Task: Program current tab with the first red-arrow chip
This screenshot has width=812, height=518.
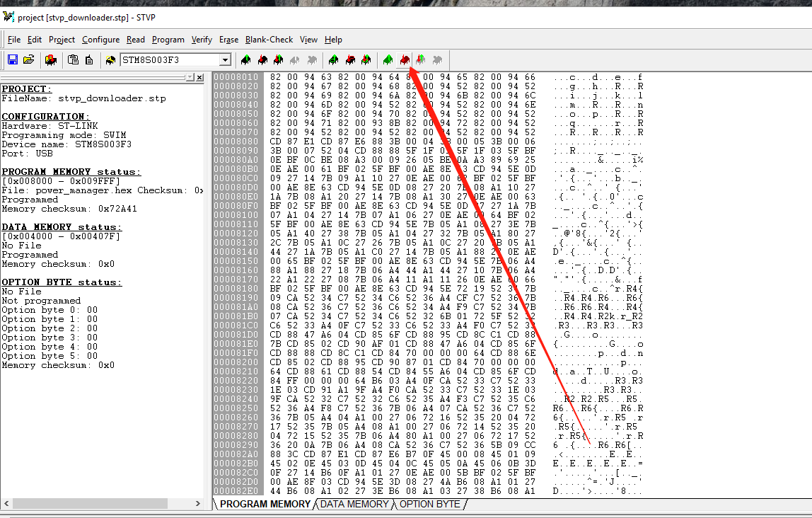Action: pyautogui.click(x=262, y=60)
